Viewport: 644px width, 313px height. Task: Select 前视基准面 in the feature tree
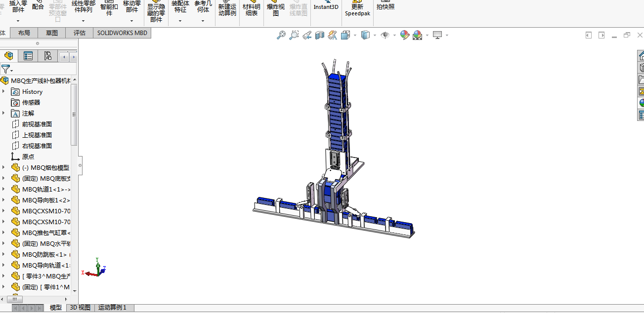[x=37, y=124]
